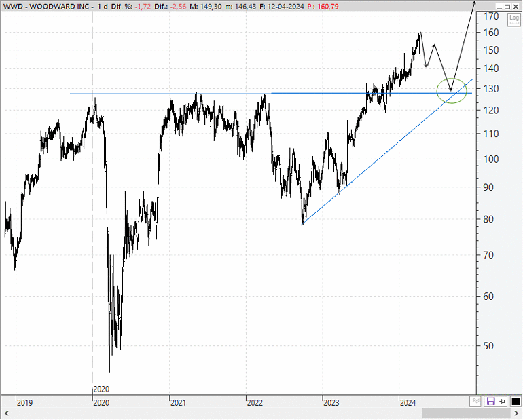Image resolution: width=523 pixels, height=420 pixels.
Task: Click the 2022 label on time axis
Action: pos(255,403)
